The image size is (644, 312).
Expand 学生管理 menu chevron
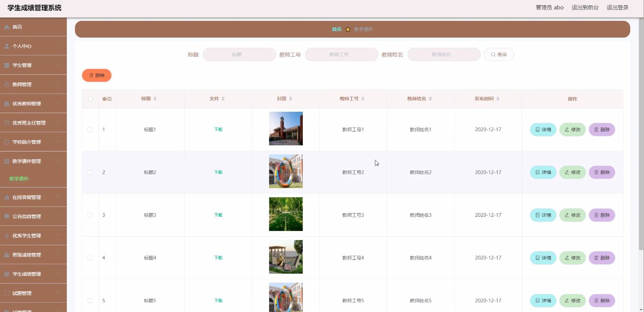click(58, 65)
